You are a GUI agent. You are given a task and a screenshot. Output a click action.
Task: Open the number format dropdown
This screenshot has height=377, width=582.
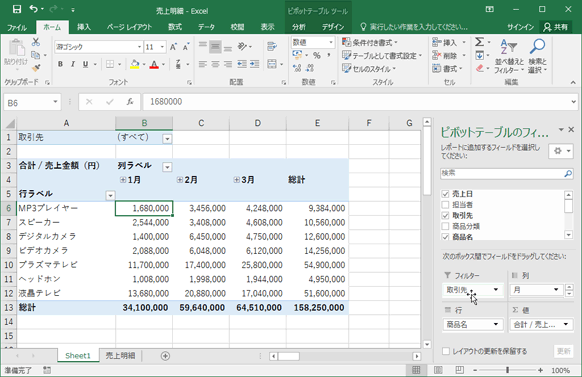click(331, 42)
